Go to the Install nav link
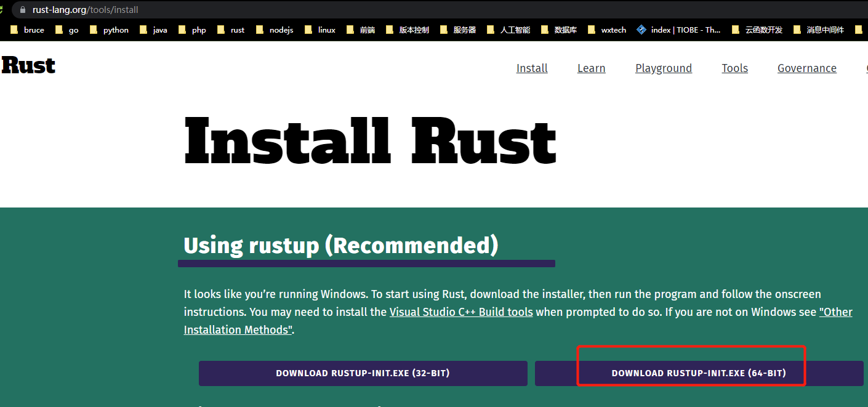The image size is (868, 407). coord(532,68)
